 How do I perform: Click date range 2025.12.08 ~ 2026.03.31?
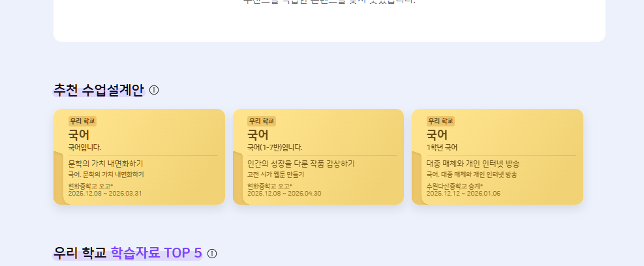105,194
